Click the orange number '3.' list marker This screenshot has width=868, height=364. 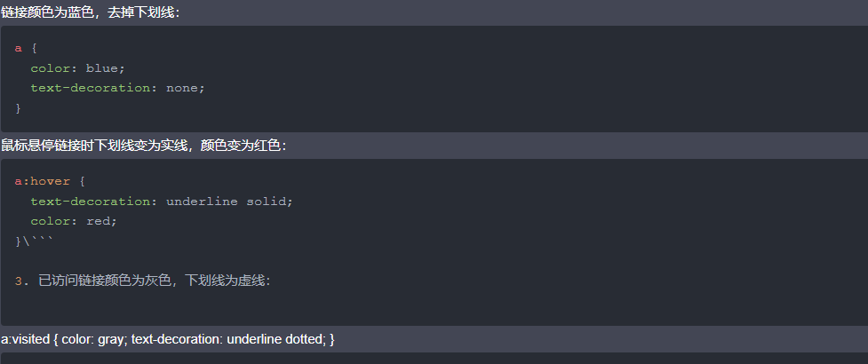point(21,281)
